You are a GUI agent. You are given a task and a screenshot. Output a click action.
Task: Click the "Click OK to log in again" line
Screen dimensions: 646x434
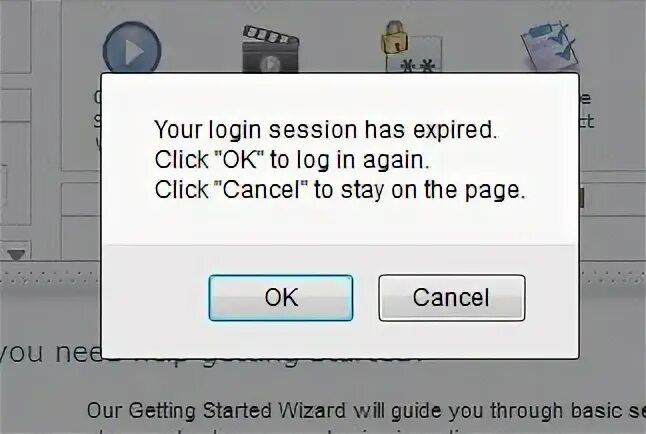coord(293,160)
